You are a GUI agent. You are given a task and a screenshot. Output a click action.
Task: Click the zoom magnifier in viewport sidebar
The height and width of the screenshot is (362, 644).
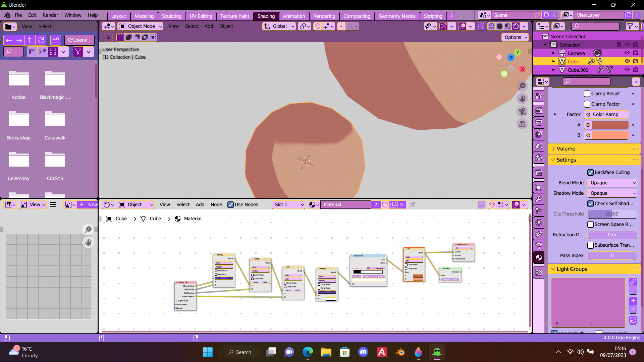pyautogui.click(x=522, y=86)
